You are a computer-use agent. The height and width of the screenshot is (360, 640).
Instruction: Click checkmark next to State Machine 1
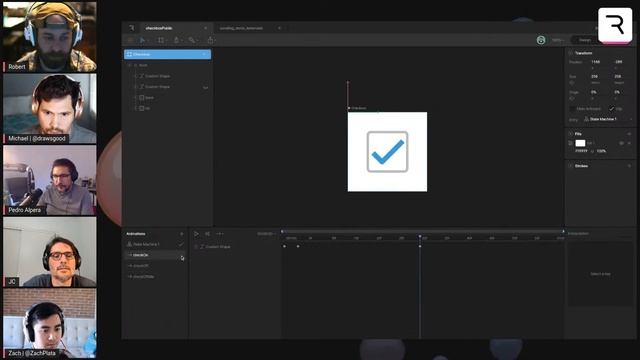pyautogui.click(x=181, y=244)
